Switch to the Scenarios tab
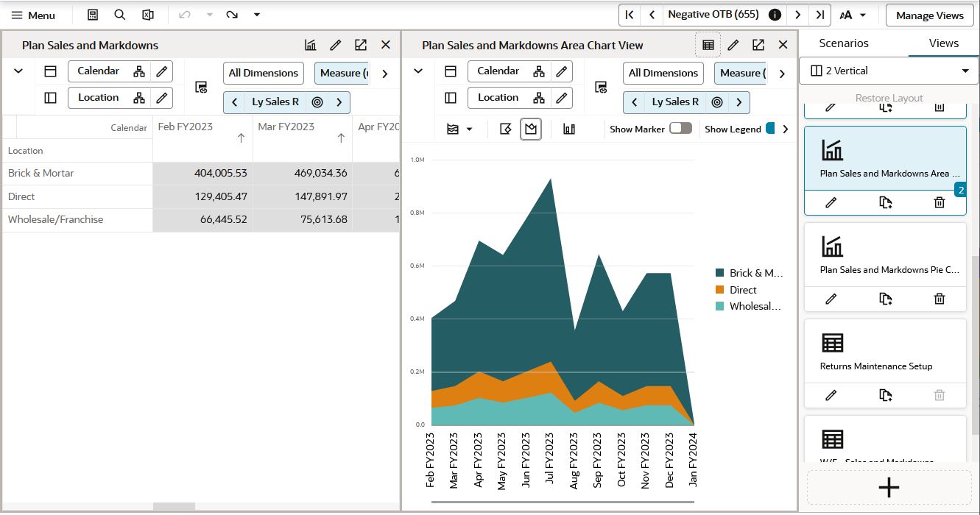 (x=844, y=43)
